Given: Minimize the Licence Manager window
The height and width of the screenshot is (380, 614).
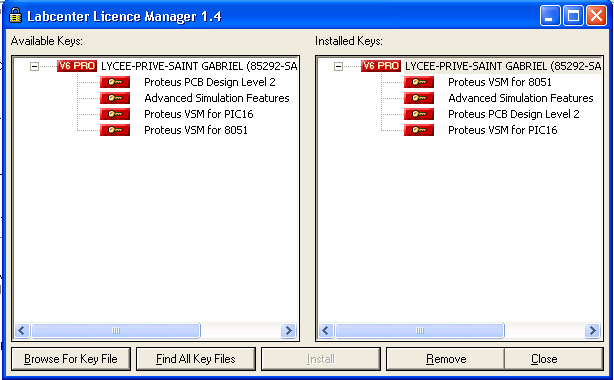Looking at the screenshot, I should [x=550, y=16].
